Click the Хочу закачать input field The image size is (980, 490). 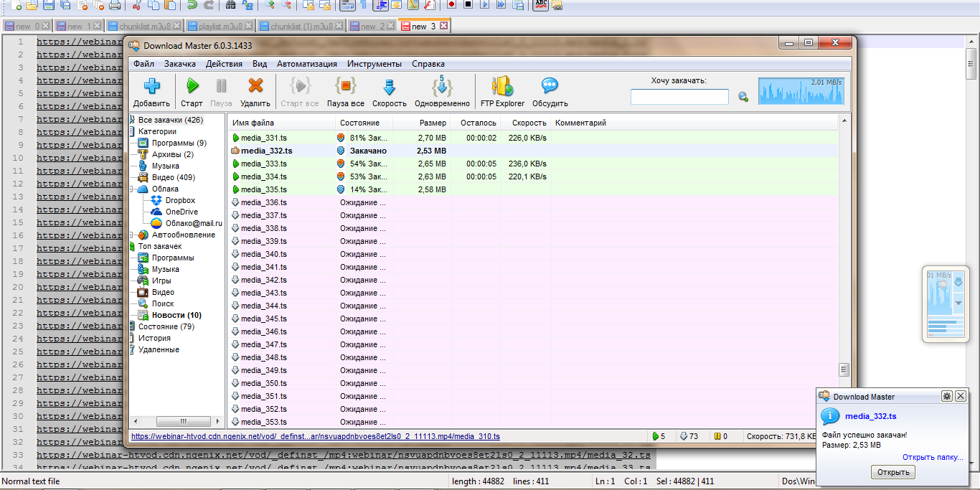[679, 97]
